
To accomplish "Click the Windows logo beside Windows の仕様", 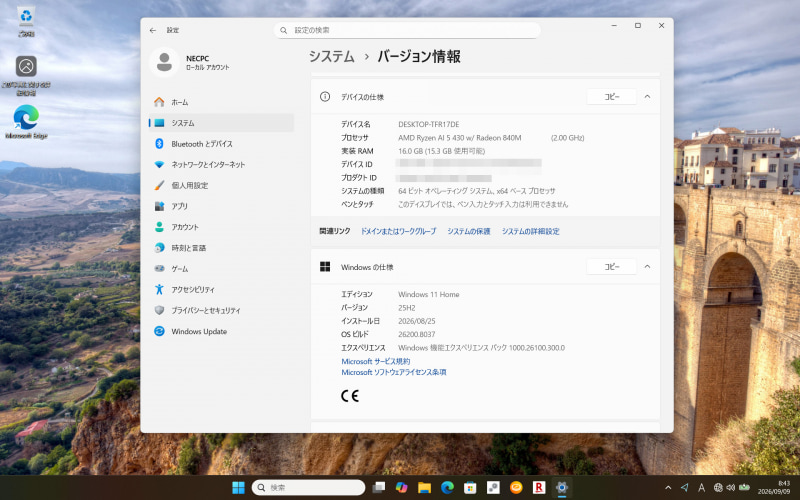I will (x=325, y=267).
